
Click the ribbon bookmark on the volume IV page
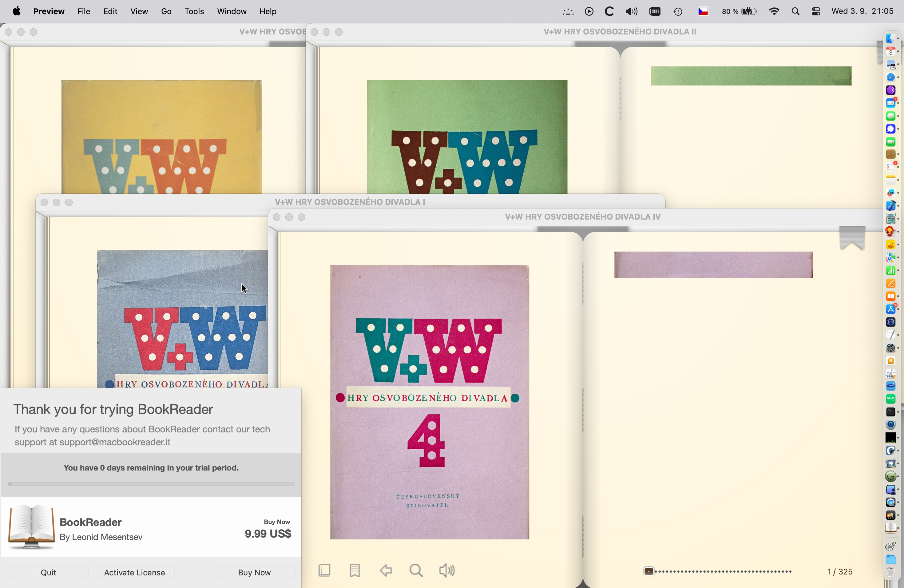coord(852,238)
